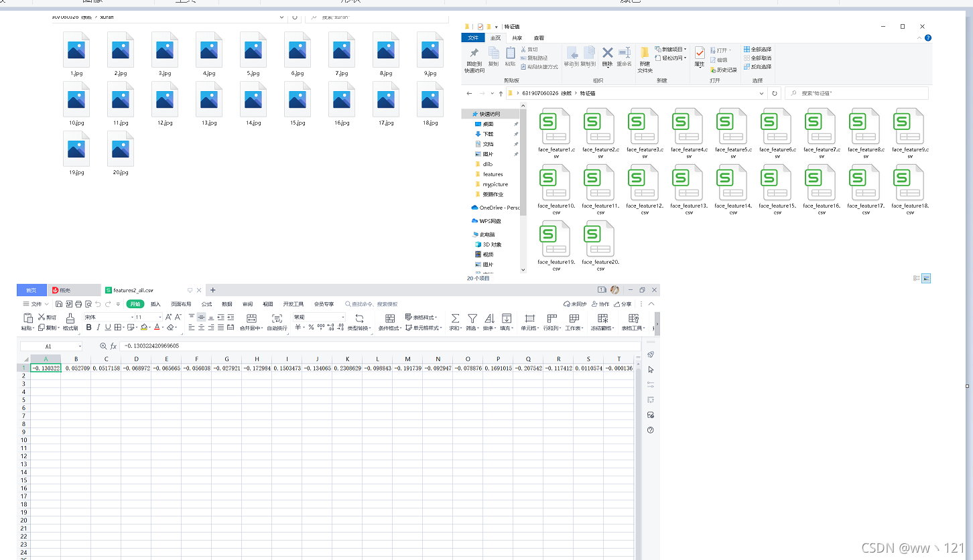Click the Rename icon in Explorer ribbon

point(625,53)
